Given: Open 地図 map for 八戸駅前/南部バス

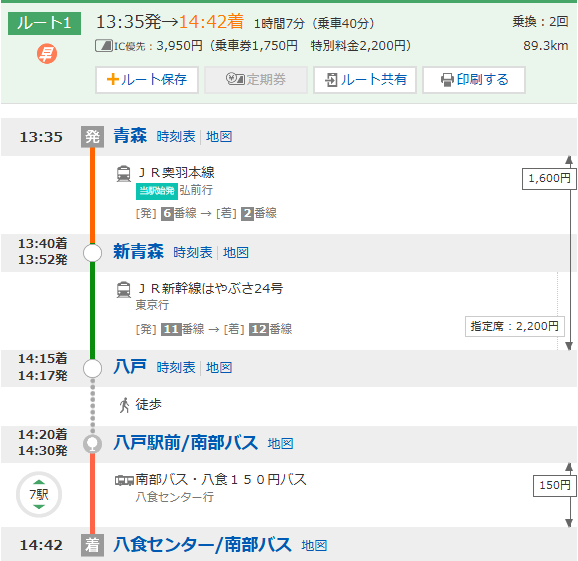Looking at the screenshot, I should coord(281,443).
